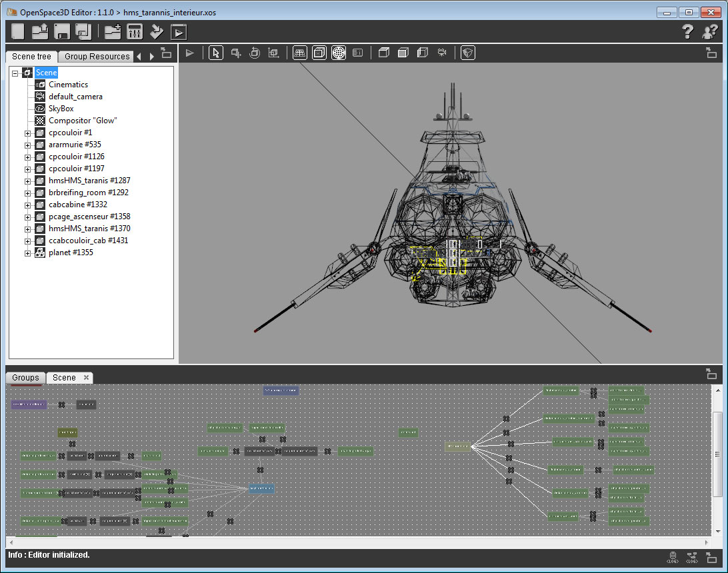Click the New scene icon in top toolbar

point(18,31)
